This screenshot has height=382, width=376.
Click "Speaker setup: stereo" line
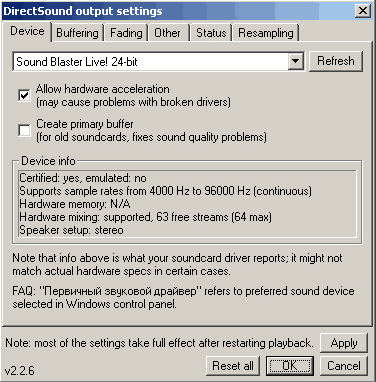click(71, 230)
